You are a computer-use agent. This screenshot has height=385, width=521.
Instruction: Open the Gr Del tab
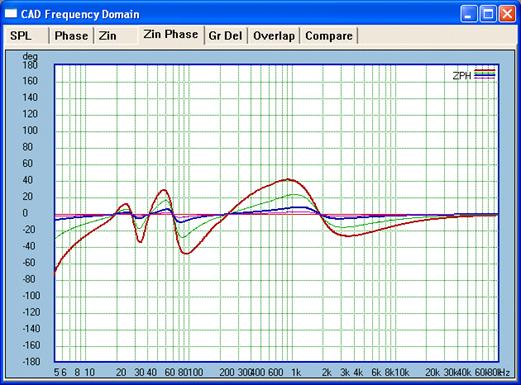pos(226,36)
